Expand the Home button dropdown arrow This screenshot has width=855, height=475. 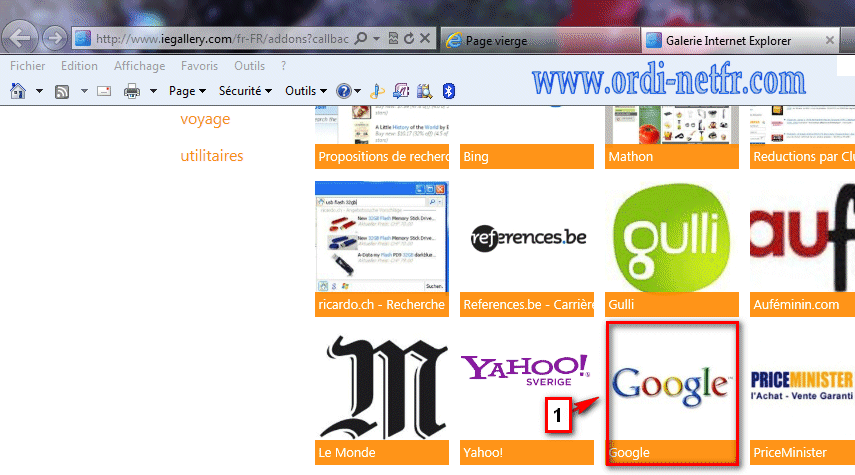(x=39, y=91)
